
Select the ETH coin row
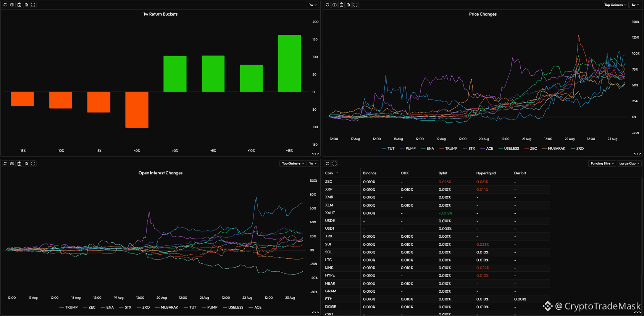[x=436, y=299]
